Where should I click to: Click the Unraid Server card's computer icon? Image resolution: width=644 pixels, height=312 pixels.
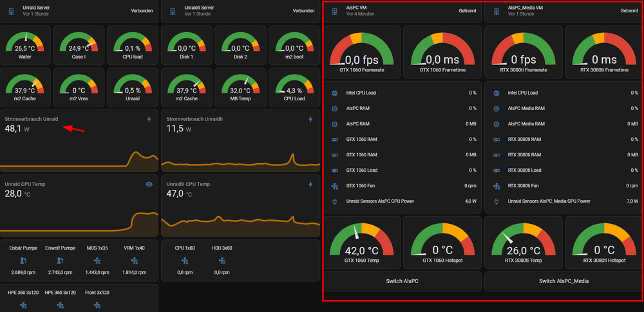12,11
